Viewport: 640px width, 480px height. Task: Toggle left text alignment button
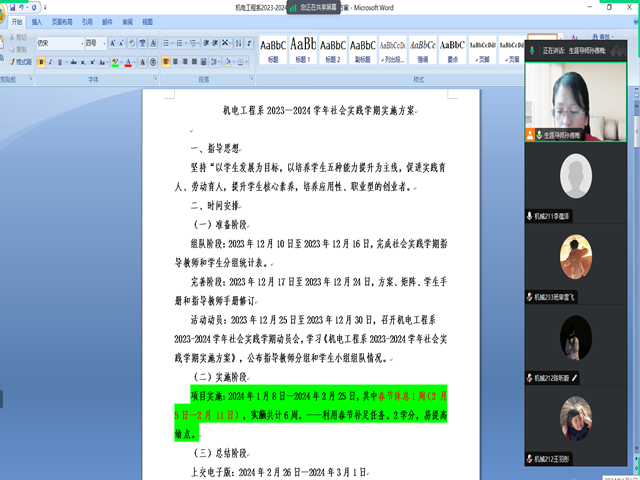point(165,62)
